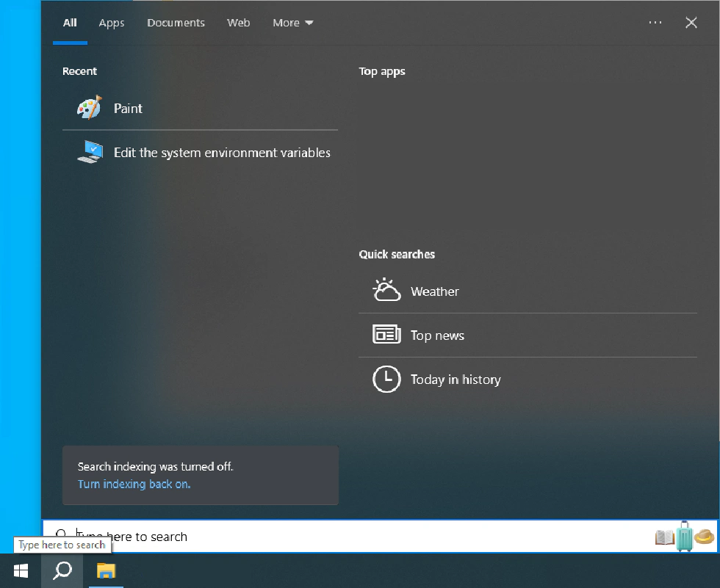The width and height of the screenshot is (720, 588).
Task: Switch to the Documents tab
Action: click(176, 23)
